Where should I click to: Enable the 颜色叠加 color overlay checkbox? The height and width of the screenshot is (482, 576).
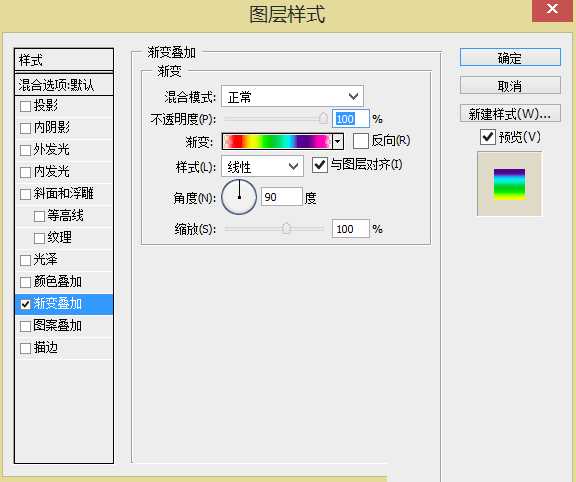click(25, 283)
